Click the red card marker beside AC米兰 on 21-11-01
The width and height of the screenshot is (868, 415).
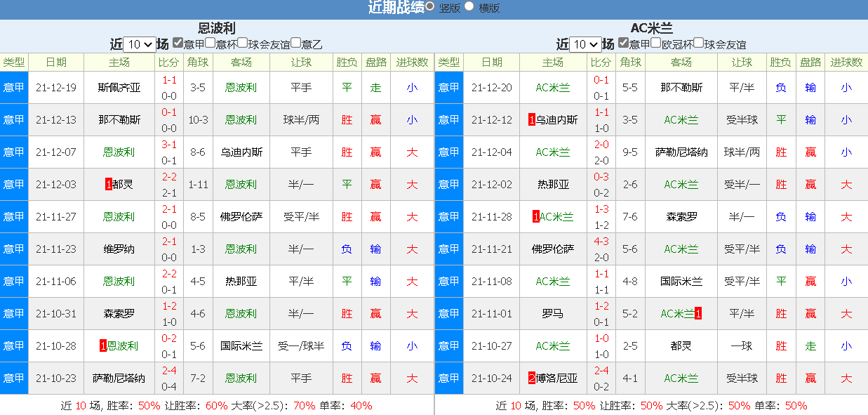pyautogui.click(x=697, y=313)
